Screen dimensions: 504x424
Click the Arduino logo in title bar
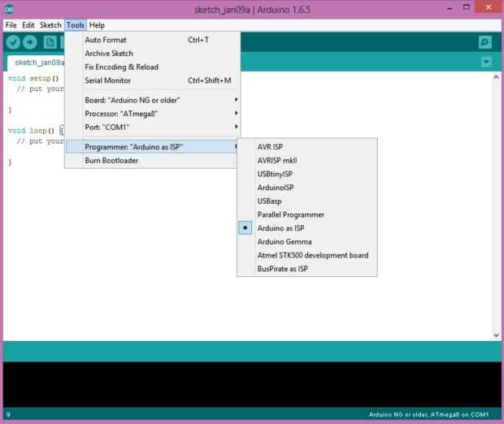9,9
